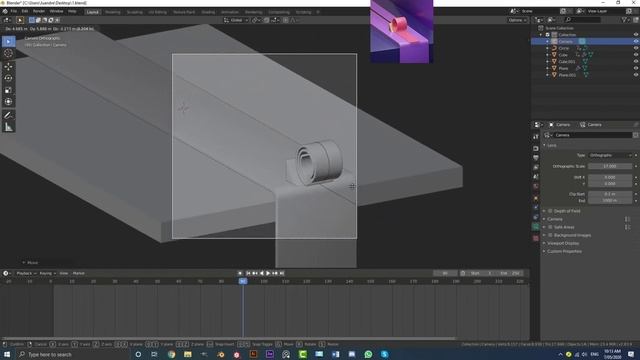This screenshot has height=360, width=640.
Task: Open the Edit menu
Action: [25, 11]
